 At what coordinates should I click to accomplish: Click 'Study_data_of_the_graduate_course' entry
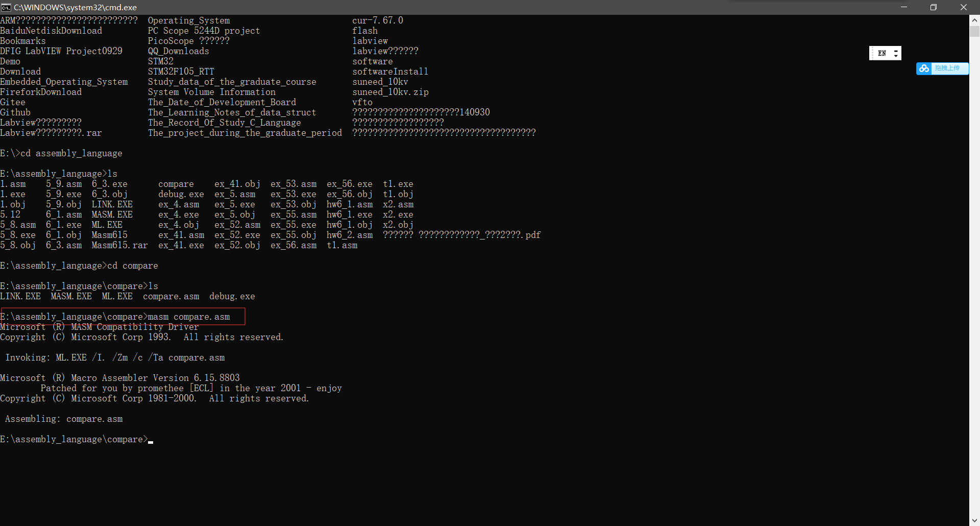coord(232,82)
